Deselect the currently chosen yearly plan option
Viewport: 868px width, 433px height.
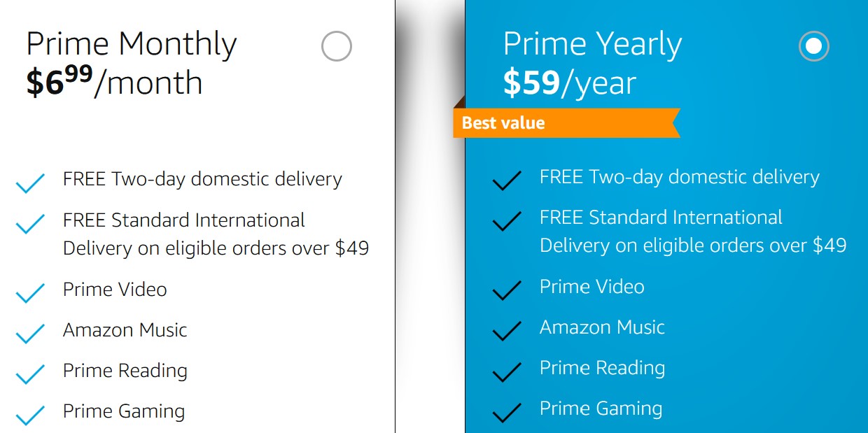(x=813, y=46)
